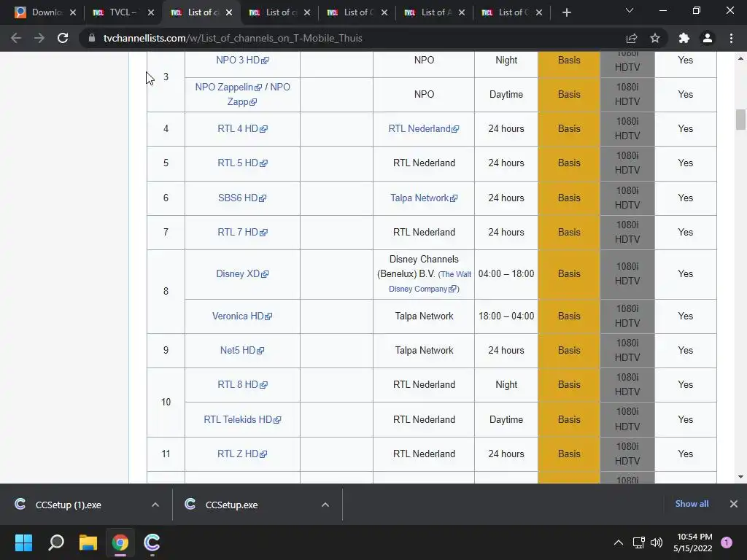Viewport: 747px width, 560px height.
Task: Open the RTL Z HD link
Action: point(242,454)
